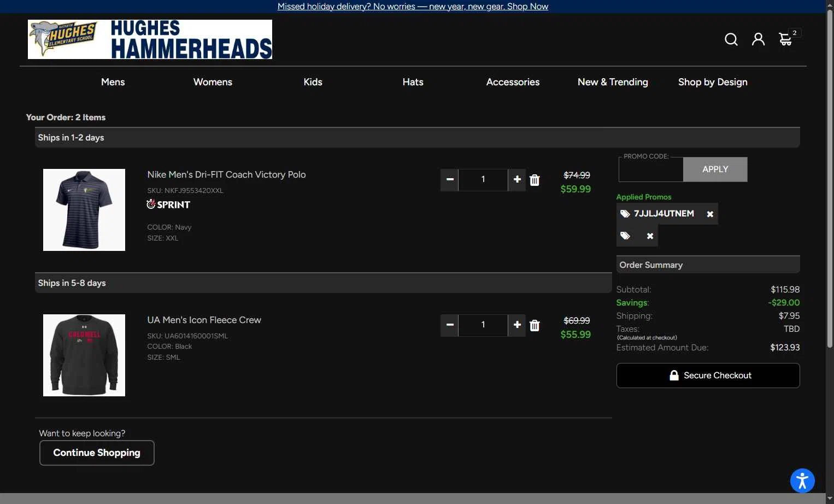This screenshot has width=834, height=504.
Task: Increase quantity of UA Icon Fleece Crew
Action: [x=517, y=325]
